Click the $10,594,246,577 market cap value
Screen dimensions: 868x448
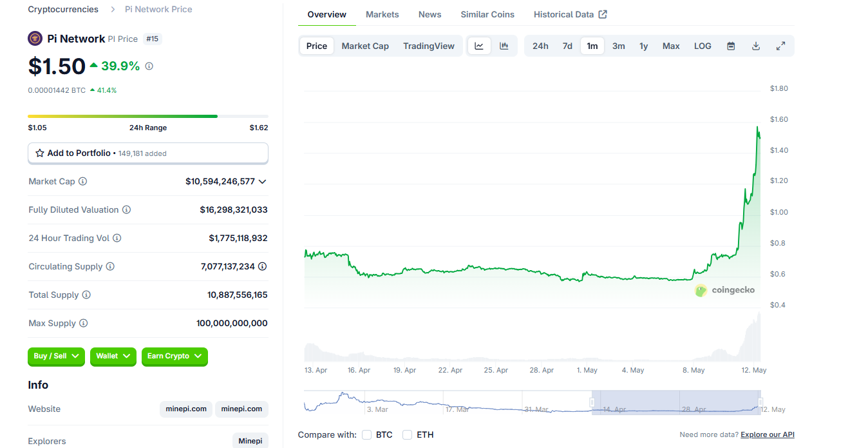pyautogui.click(x=220, y=182)
